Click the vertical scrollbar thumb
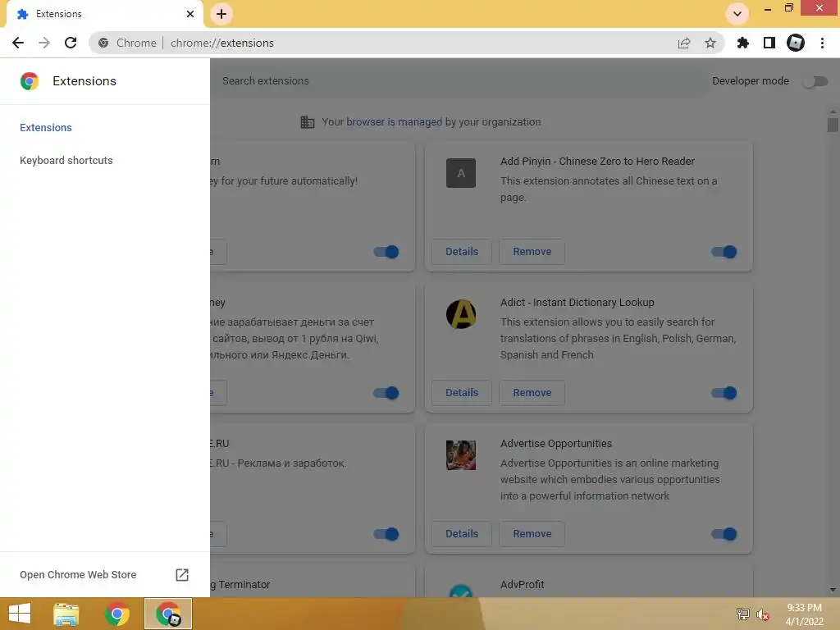This screenshot has height=630, width=840. [x=833, y=125]
